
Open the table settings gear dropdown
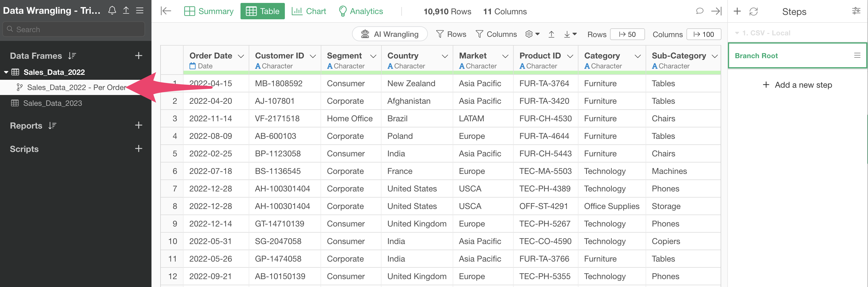pyautogui.click(x=532, y=34)
